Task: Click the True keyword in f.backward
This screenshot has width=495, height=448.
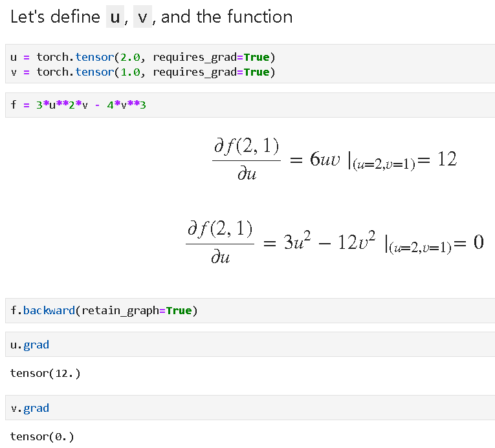Action: pos(179,311)
